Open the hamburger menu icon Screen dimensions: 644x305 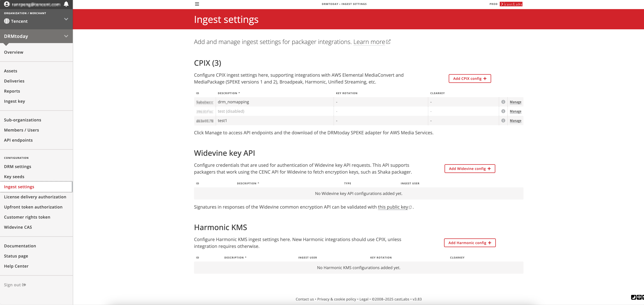[197, 4]
